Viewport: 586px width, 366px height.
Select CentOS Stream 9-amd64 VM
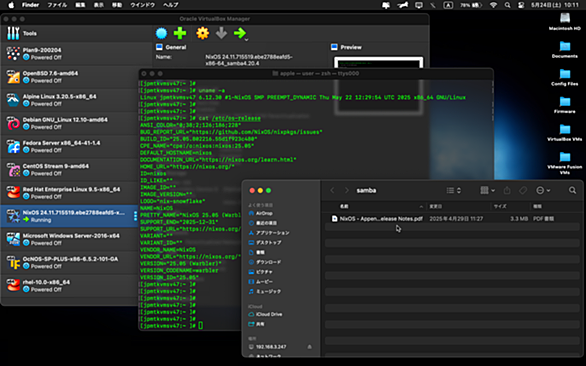pos(70,169)
